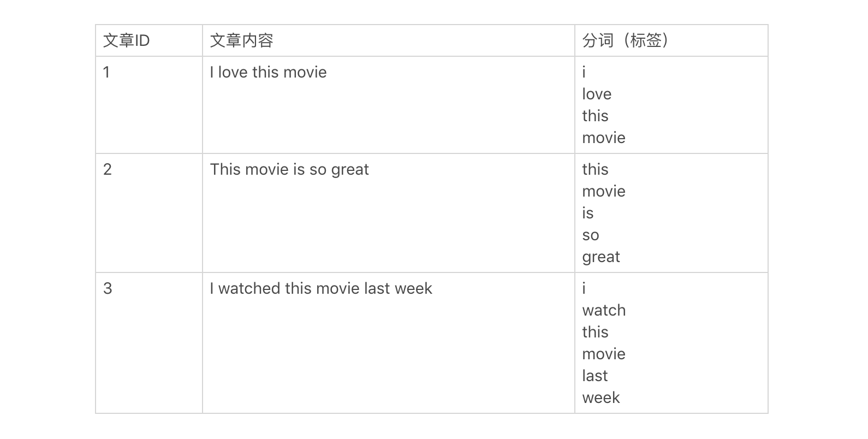Click the token "last" in the tags column
Image resolution: width=868 pixels, height=439 pixels.
tap(594, 376)
